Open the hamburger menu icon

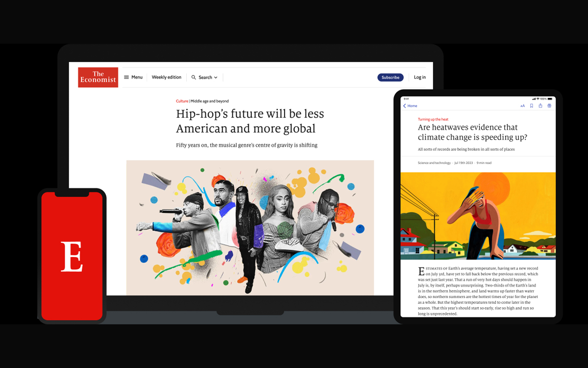tap(126, 77)
